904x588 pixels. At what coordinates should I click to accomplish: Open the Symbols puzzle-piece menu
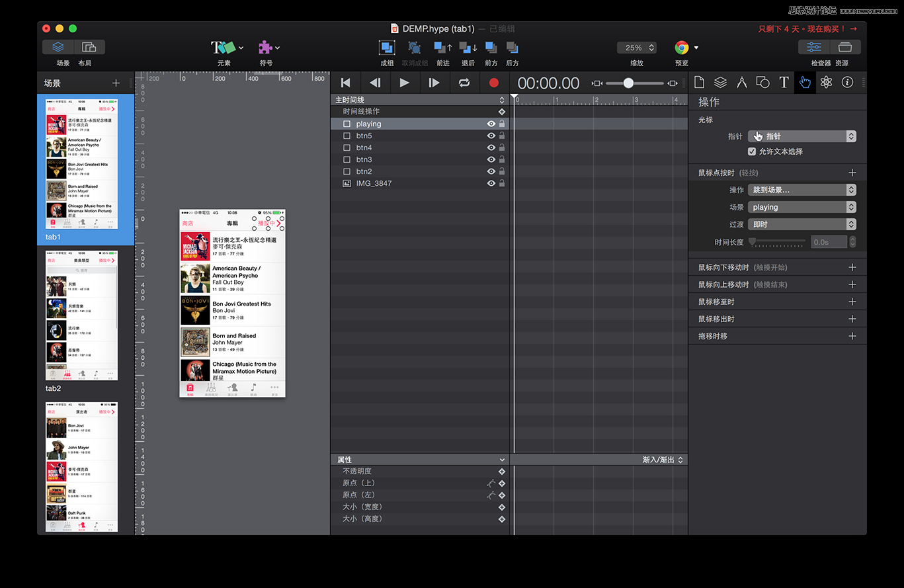point(268,48)
